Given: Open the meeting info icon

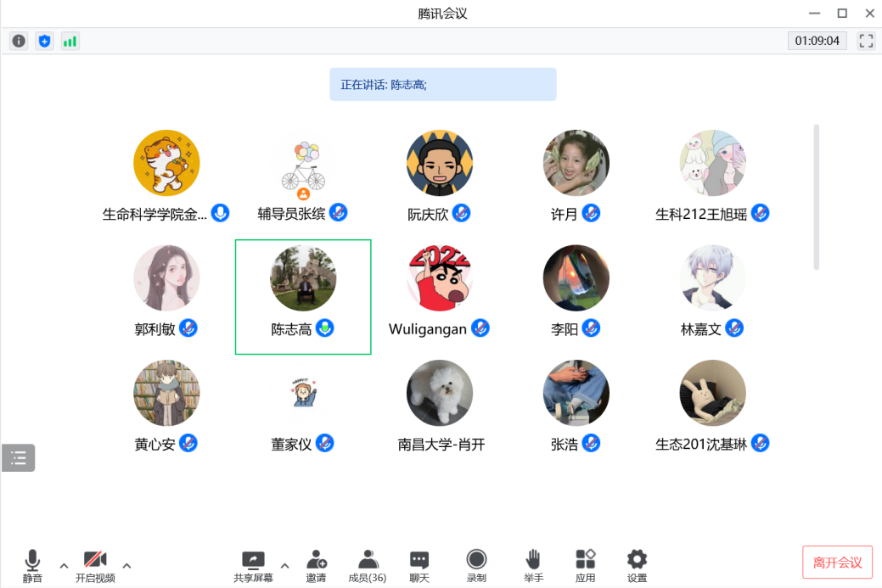Looking at the screenshot, I should click(19, 41).
